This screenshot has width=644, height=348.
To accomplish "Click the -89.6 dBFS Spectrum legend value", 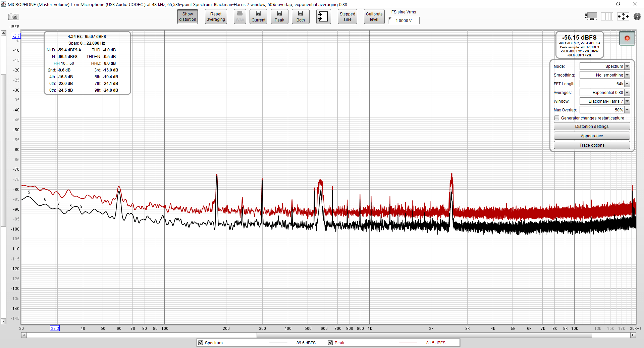I will (x=305, y=343).
